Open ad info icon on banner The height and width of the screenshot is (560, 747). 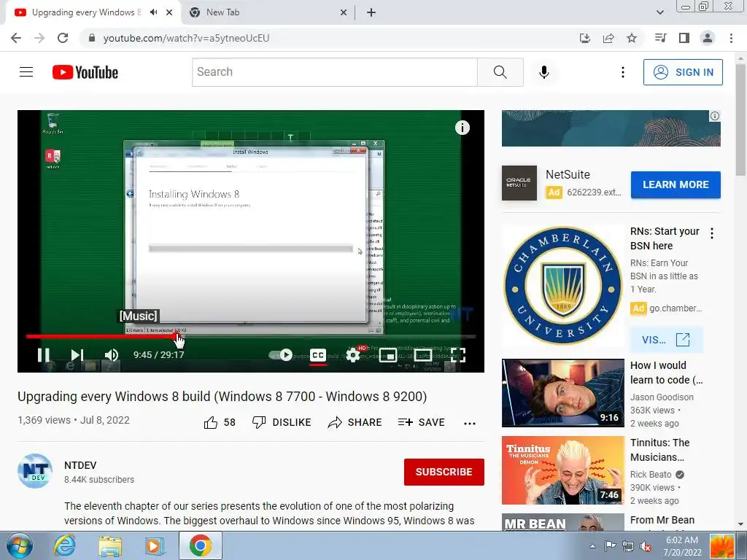(x=715, y=116)
